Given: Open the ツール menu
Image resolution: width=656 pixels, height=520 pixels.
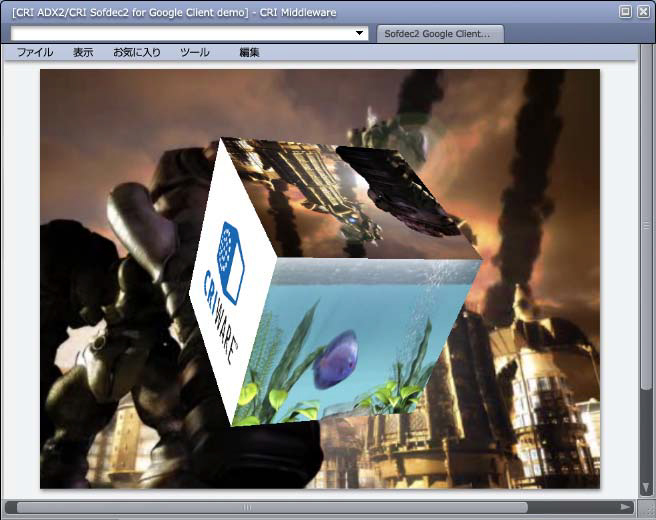Looking at the screenshot, I should click(x=195, y=52).
